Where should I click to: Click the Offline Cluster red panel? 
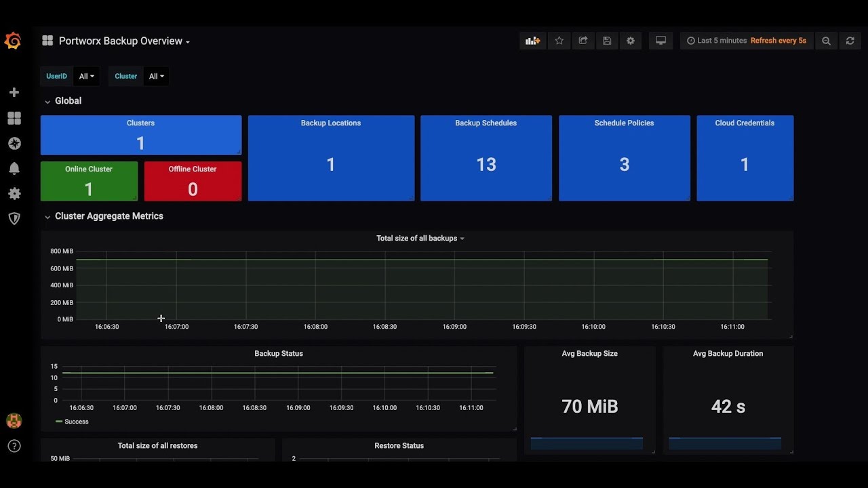point(193,181)
